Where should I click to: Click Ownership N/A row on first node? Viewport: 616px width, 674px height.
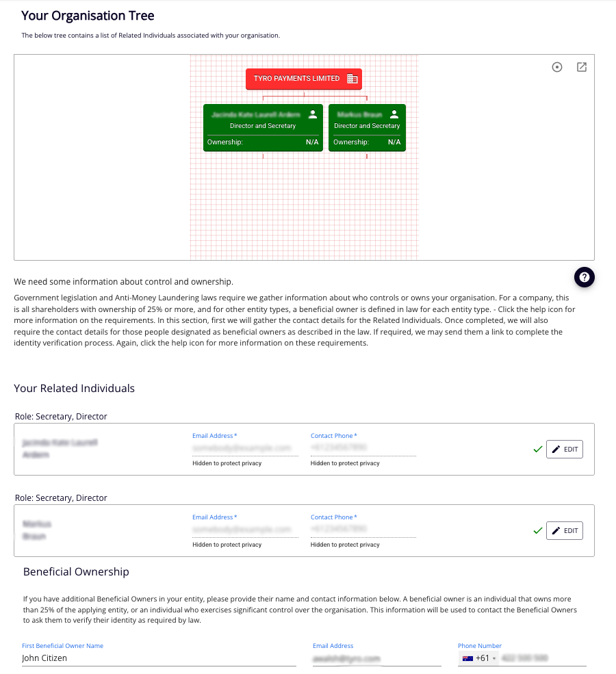(x=263, y=142)
